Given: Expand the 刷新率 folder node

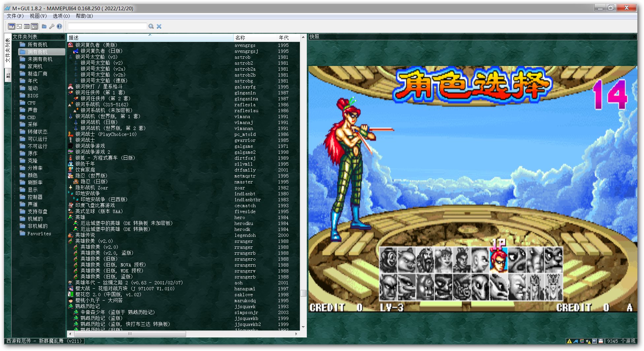Looking at the screenshot, I should tap(15, 182).
